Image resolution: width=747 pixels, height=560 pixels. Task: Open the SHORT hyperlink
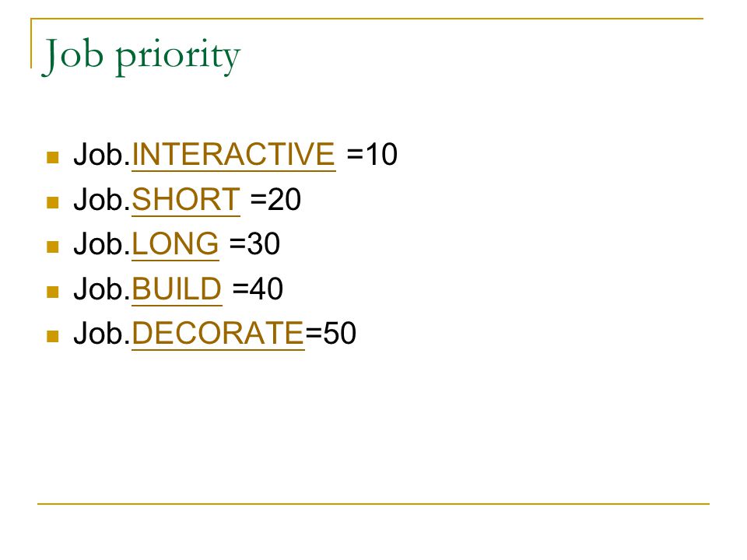pyautogui.click(x=186, y=199)
